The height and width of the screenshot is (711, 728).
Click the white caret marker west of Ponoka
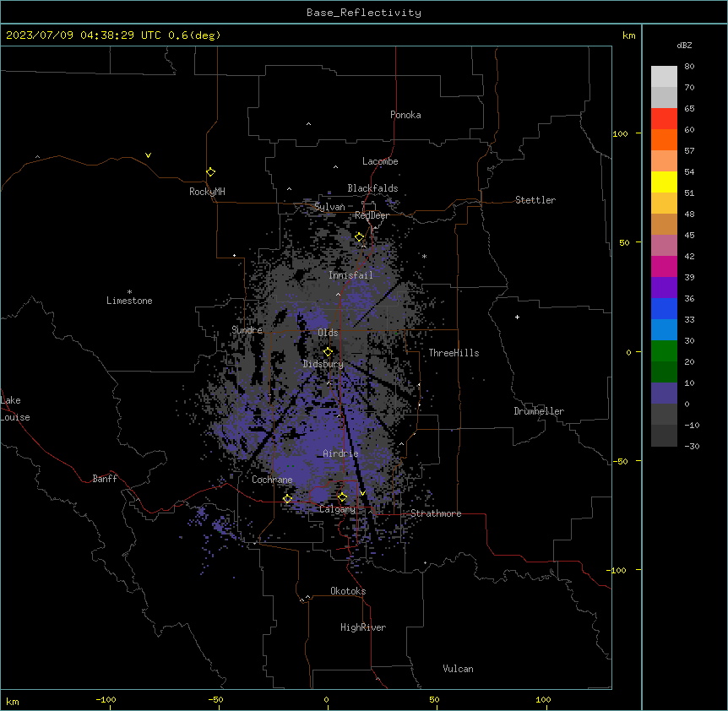coord(309,124)
